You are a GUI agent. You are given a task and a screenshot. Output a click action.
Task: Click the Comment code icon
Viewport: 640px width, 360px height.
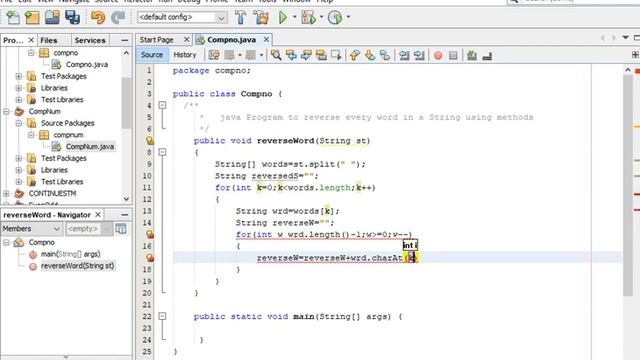coord(472,56)
